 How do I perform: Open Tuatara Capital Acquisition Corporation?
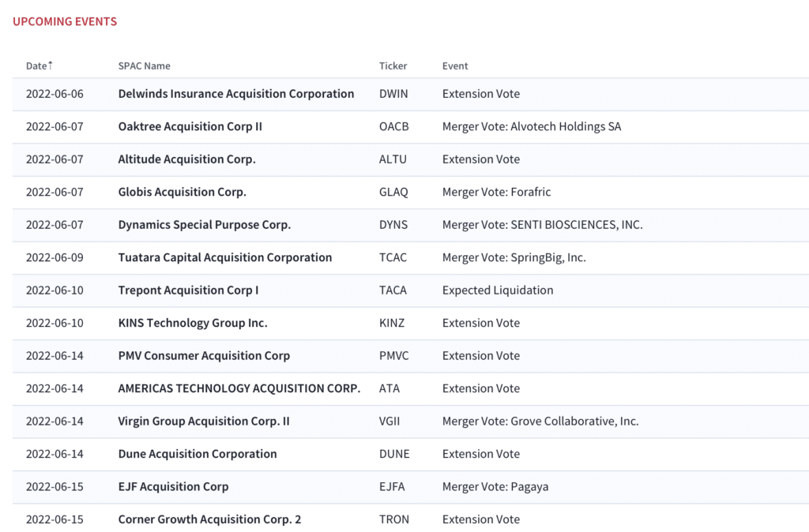tap(225, 258)
